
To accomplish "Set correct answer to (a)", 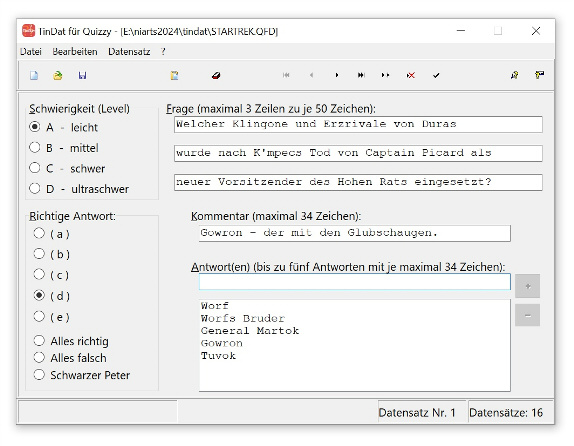I will [x=52, y=234].
